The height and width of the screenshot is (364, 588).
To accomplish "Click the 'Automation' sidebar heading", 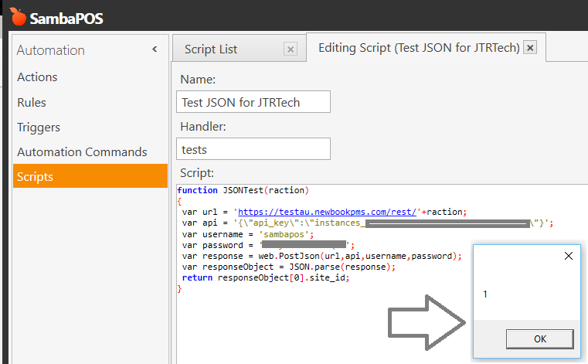I will [51, 50].
